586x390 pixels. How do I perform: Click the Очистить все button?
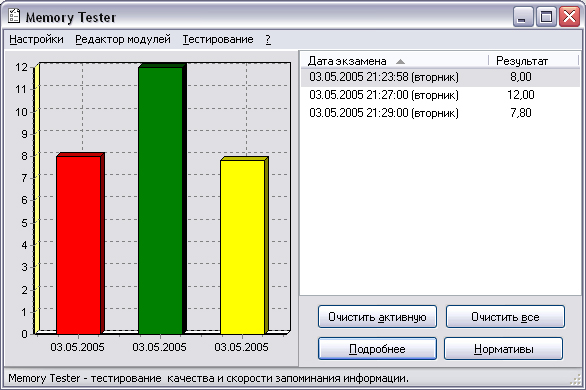point(505,317)
